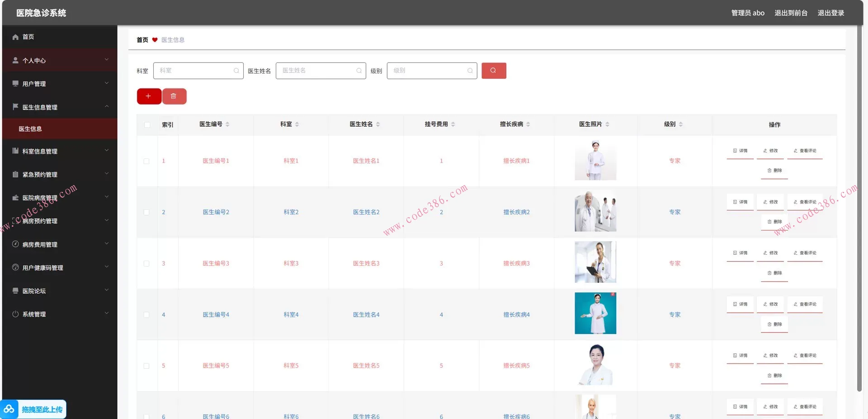
Task: Click the red search magnifier button
Action: pos(493,71)
